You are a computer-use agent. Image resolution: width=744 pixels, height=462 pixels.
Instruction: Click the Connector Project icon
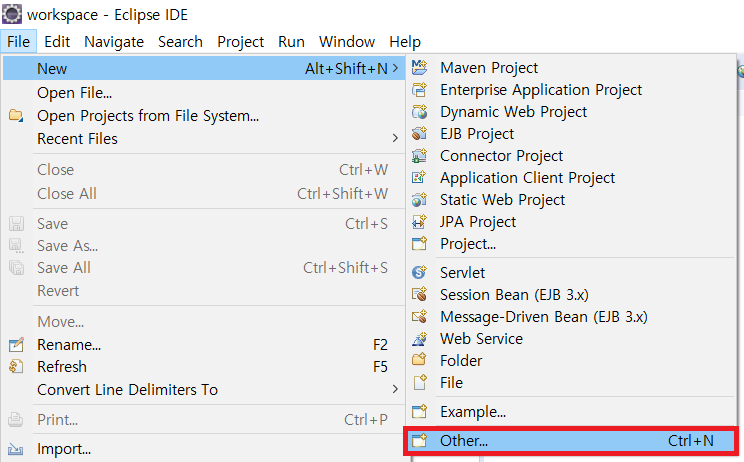(x=419, y=156)
